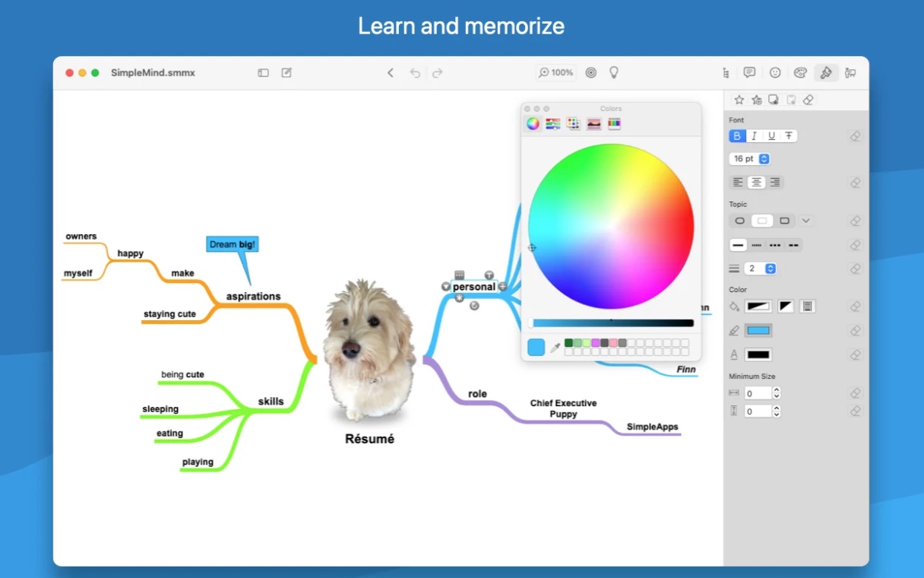Switch to the Color Sliders tab

pos(553,123)
